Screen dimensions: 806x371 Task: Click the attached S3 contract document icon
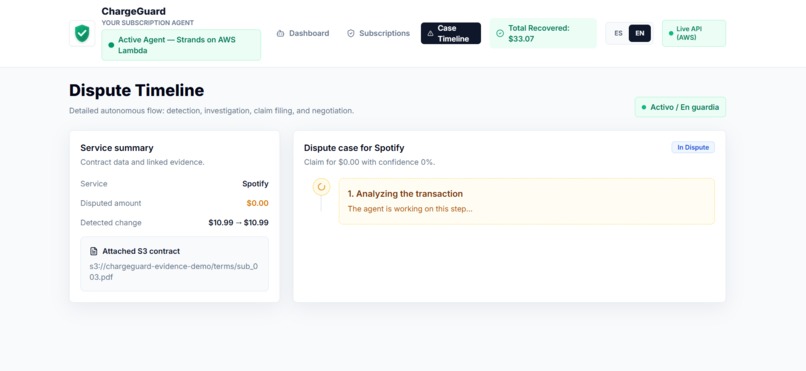click(94, 251)
